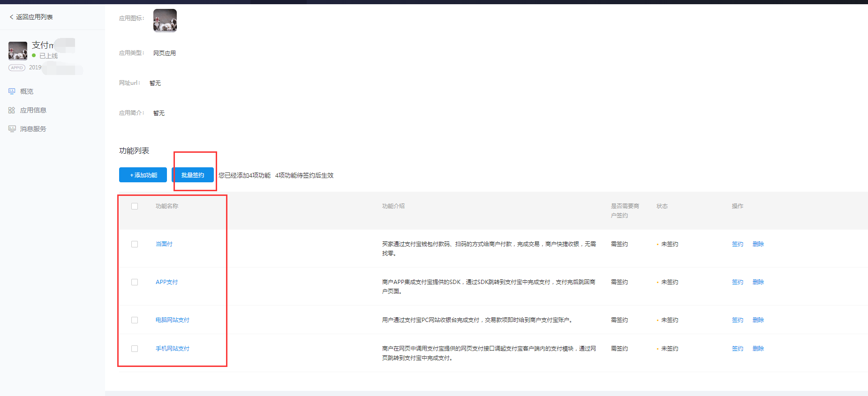This screenshot has height=396, width=868.
Task: Click the 批量签约 button
Action: pos(193,175)
